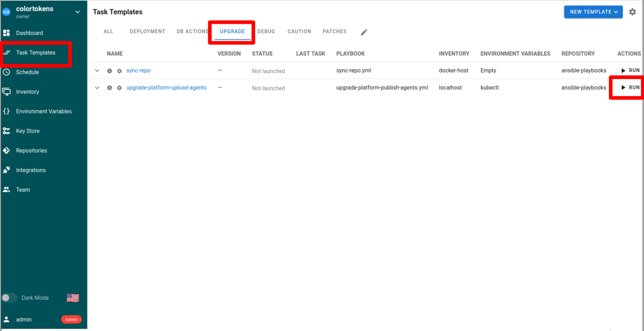
Task: Click the Inventory monitor icon
Action: tap(6, 92)
